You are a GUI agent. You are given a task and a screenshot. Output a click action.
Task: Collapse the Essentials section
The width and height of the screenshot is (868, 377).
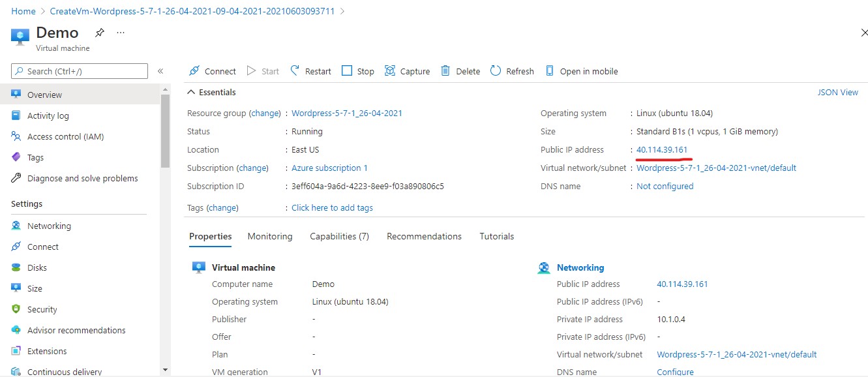[191, 93]
